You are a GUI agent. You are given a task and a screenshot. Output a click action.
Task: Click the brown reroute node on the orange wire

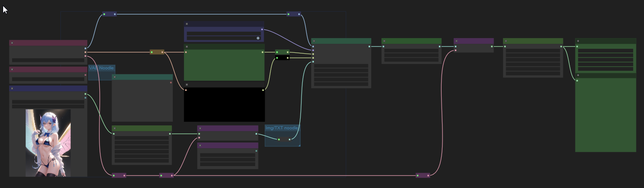coord(157,52)
